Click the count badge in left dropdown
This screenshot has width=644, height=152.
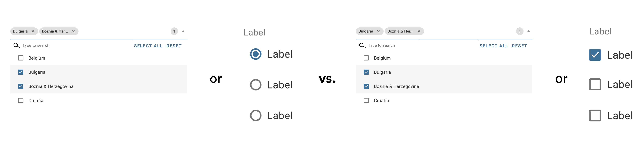point(174,31)
